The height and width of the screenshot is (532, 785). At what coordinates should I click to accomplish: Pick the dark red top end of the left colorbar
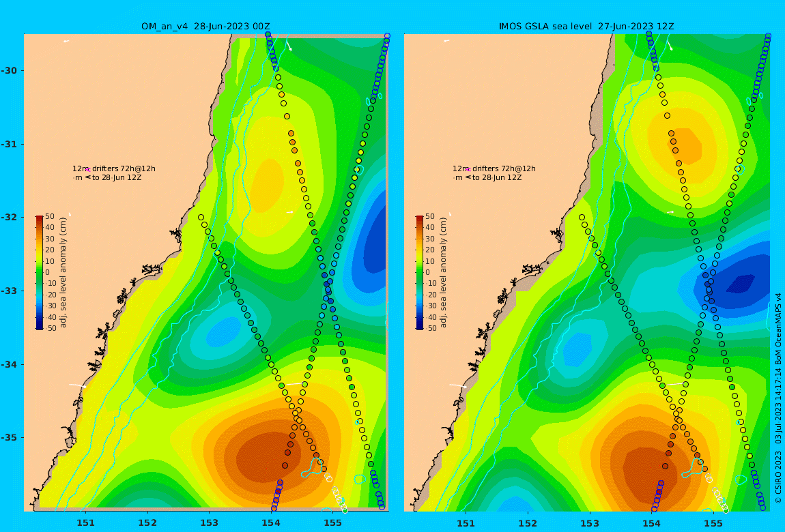[40, 218]
